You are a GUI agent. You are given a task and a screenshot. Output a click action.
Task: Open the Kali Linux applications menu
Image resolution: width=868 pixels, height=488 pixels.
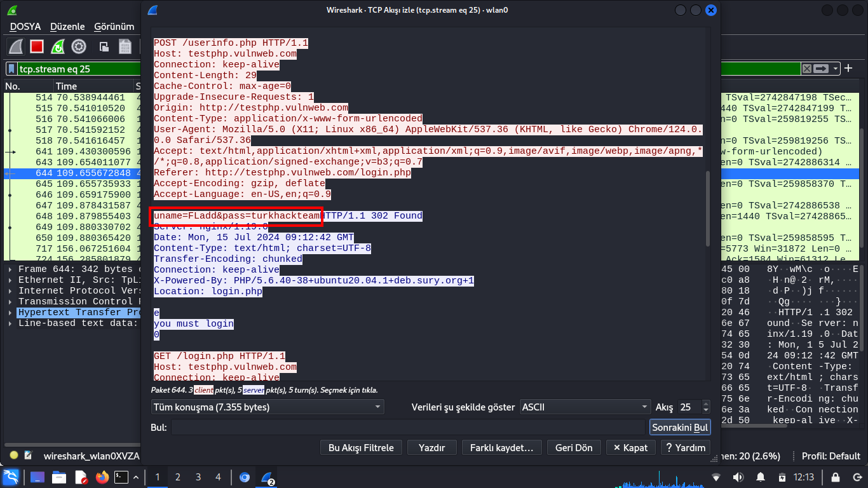point(10,477)
